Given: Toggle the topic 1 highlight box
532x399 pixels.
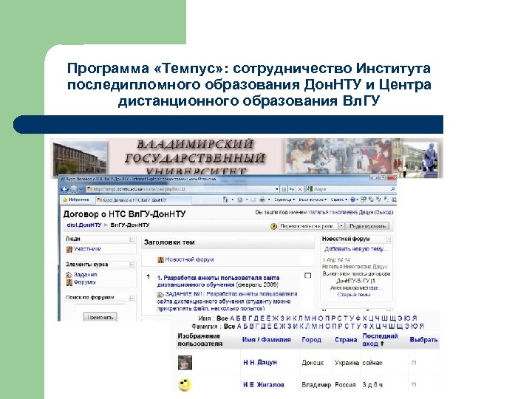Looking at the screenshot, I should (x=307, y=276).
